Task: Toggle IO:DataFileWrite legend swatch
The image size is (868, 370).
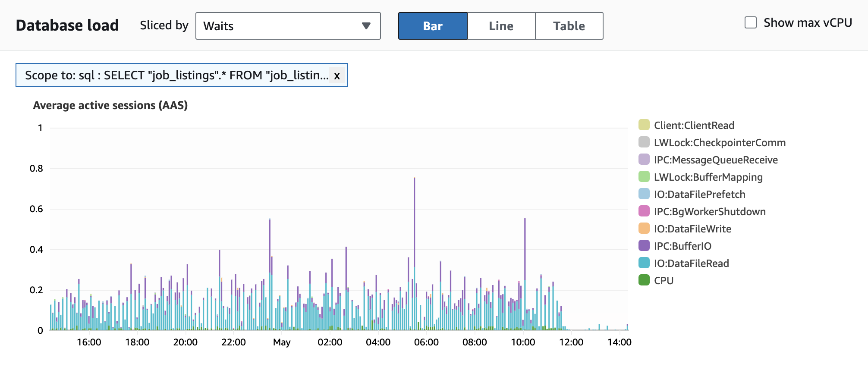Action: (x=644, y=229)
